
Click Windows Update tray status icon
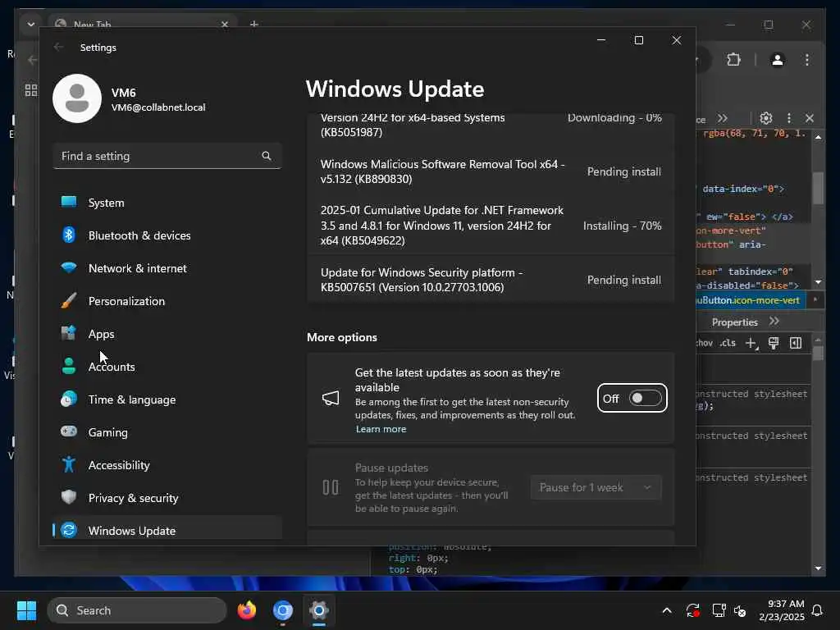pyautogui.click(x=692, y=610)
